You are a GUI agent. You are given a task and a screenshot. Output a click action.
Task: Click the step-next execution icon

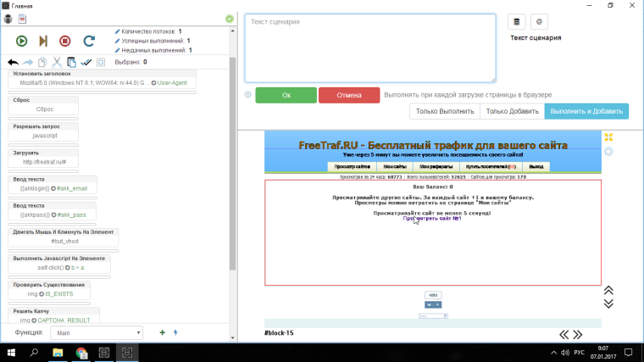pos(43,40)
